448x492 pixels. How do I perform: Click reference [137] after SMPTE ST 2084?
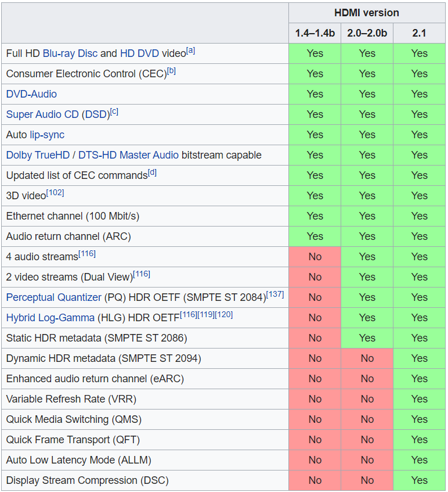tap(275, 295)
